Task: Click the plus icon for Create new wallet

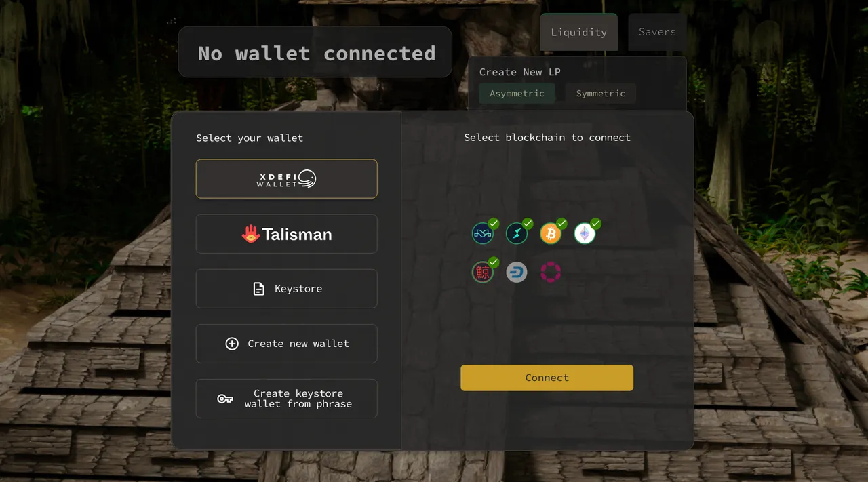Action: coord(232,344)
